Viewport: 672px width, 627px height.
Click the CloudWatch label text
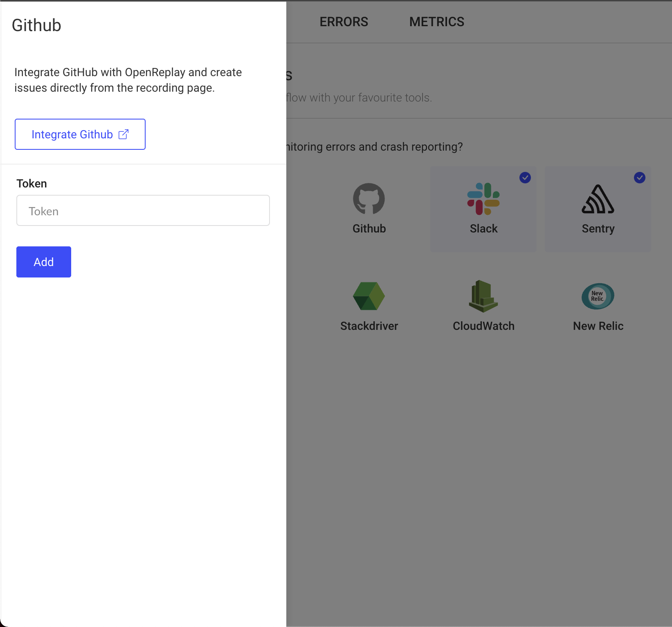point(484,326)
